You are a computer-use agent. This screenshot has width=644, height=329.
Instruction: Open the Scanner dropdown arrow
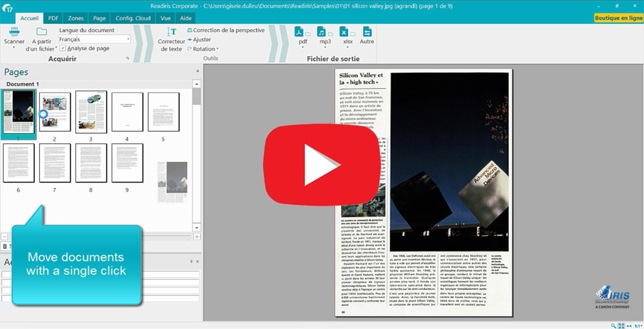(x=14, y=47)
